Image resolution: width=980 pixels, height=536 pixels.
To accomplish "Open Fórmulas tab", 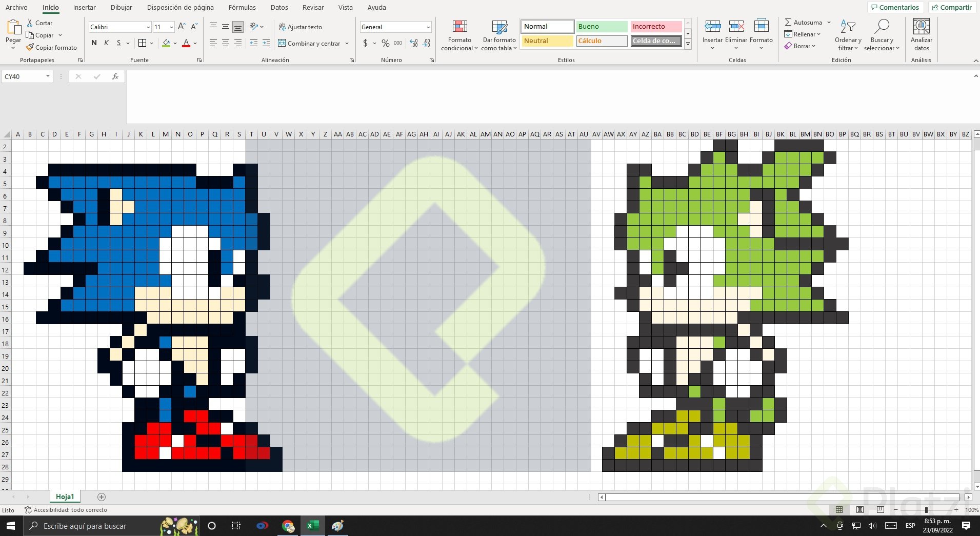I will [242, 7].
